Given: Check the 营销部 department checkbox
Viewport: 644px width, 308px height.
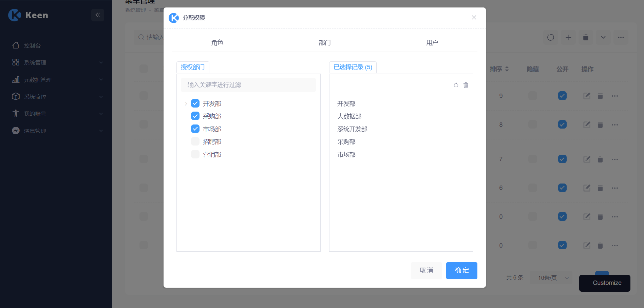Looking at the screenshot, I should (x=195, y=154).
